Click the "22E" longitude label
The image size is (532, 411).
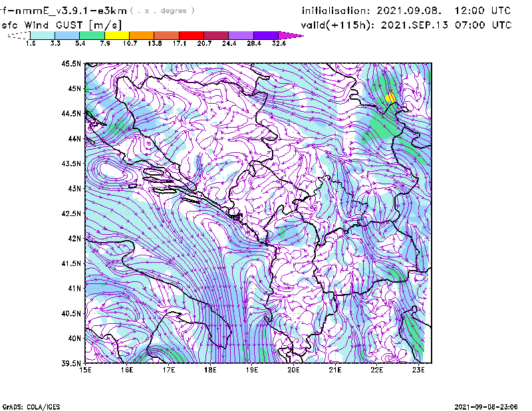376,370
